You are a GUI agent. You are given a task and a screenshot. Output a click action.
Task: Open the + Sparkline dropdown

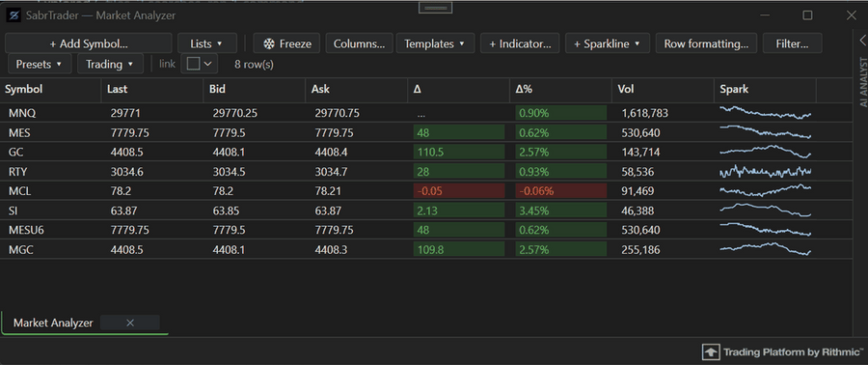point(608,43)
